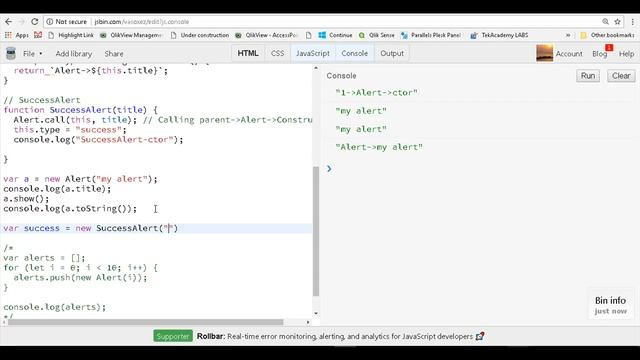This screenshot has width=640, height=360.
Task: Click the editor scroll-up arrow
Action: point(316,68)
